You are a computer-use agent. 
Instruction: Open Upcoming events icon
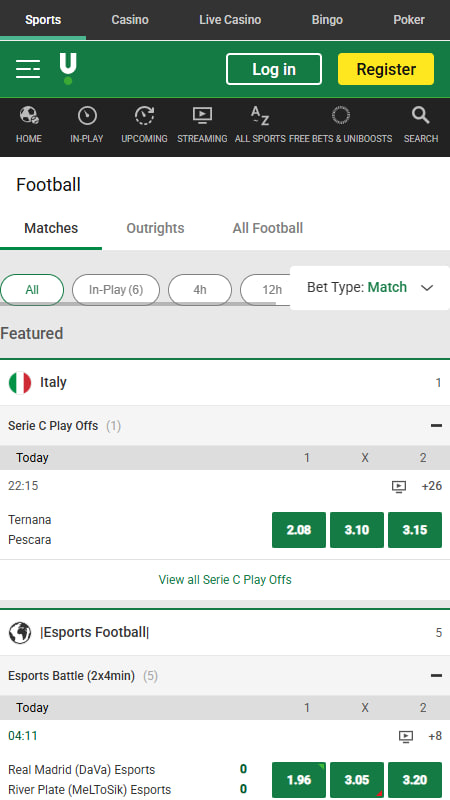click(144, 116)
